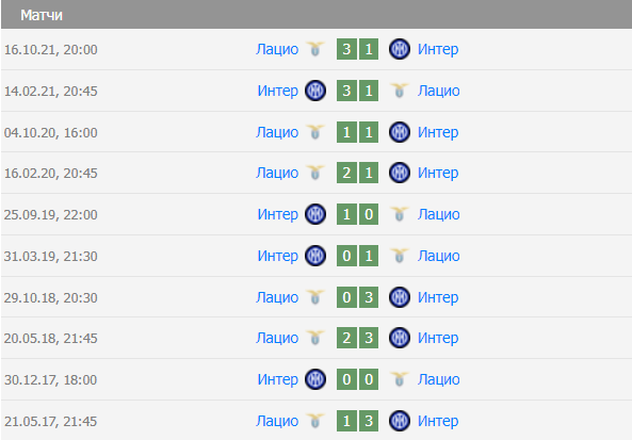Viewport: 632px width, 440px height.
Task: Open the 0:0 score of 30.12.17 match
Action: (x=358, y=379)
